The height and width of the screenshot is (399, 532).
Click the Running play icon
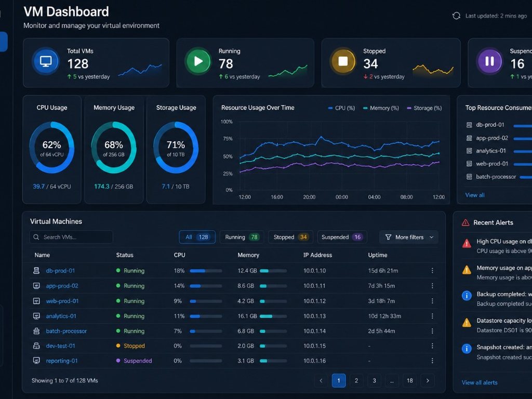198,61
